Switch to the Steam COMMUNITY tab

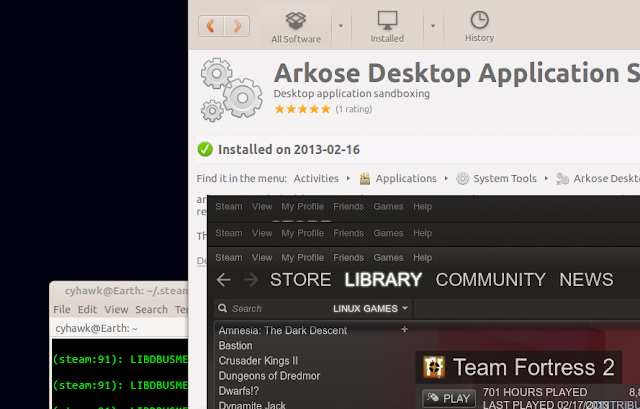click(x=490, y=280)
